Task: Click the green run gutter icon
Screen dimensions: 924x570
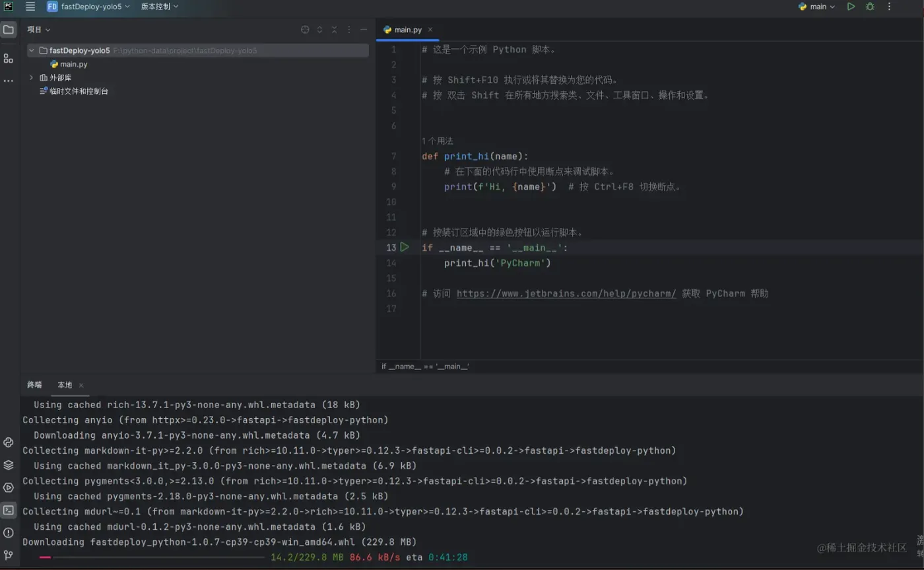Action: [405, 247]
